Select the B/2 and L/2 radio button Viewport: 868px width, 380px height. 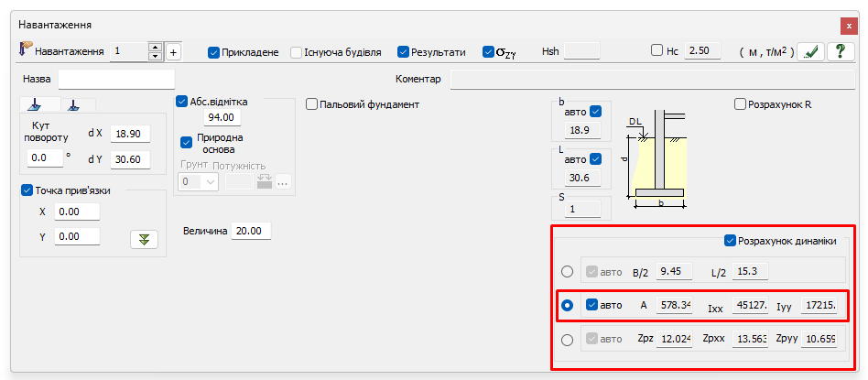[x=568, y=272]
